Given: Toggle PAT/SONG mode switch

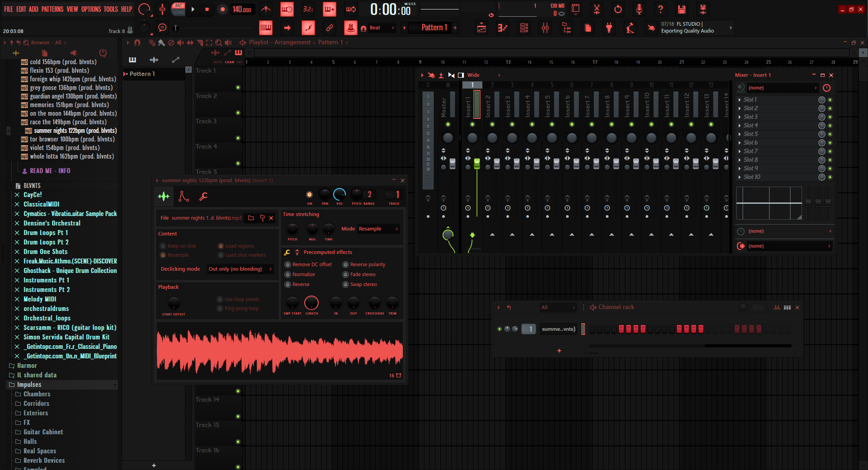Looking at the screenshot, I should 179,9.
